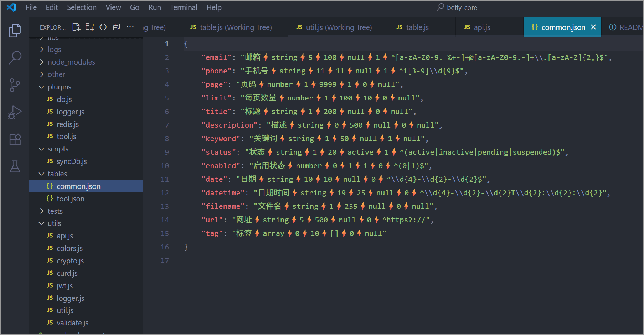
Task: Collapse the plugins folder
Action: point(59,87)
